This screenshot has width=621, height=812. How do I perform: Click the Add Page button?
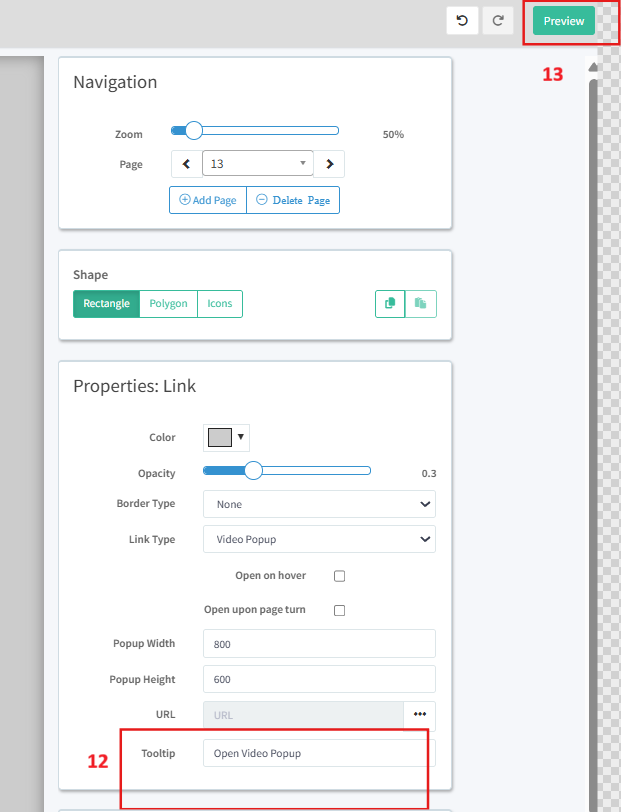(208, 200)
